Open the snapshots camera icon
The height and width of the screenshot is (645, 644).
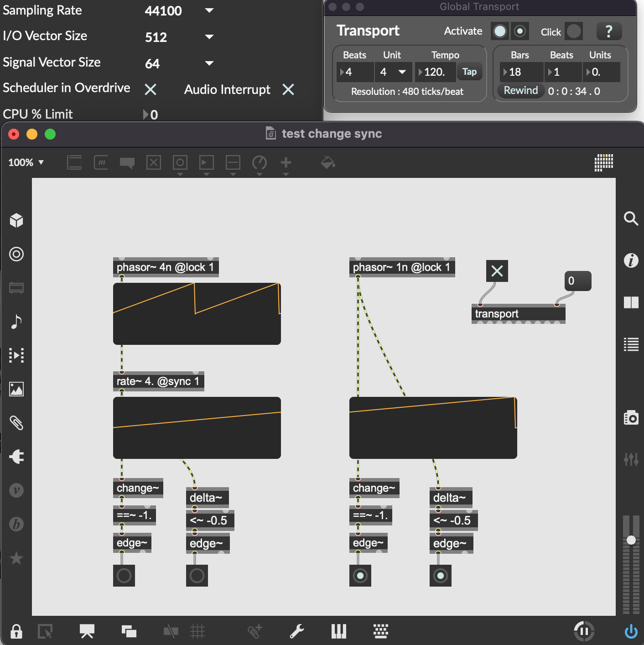[631, 417]
